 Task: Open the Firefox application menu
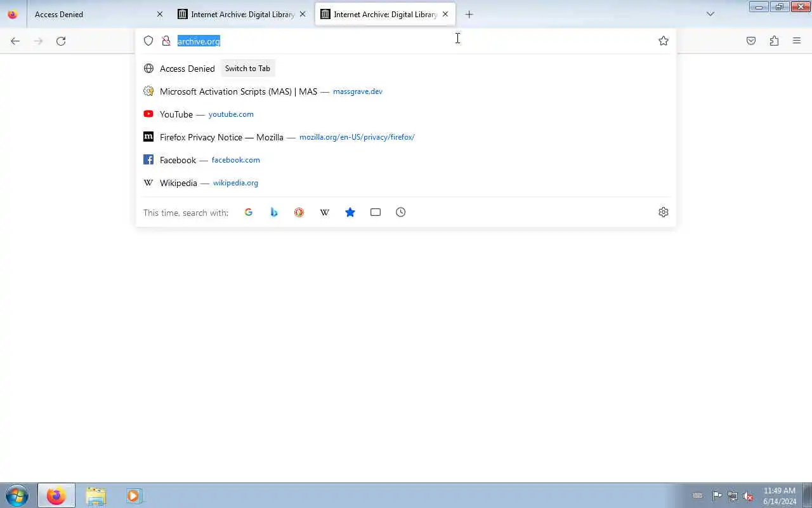point(797,41)
